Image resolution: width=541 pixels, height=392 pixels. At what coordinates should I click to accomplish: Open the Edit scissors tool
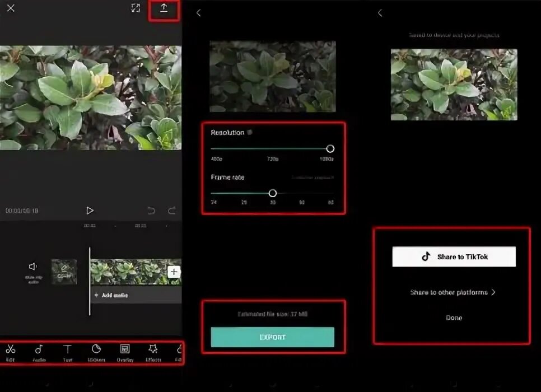click(x=10, y=353)
